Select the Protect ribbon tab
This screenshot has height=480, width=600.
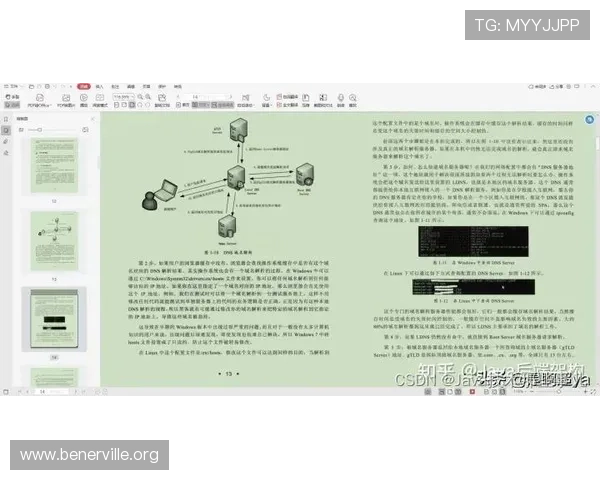[x=162, y=87]
